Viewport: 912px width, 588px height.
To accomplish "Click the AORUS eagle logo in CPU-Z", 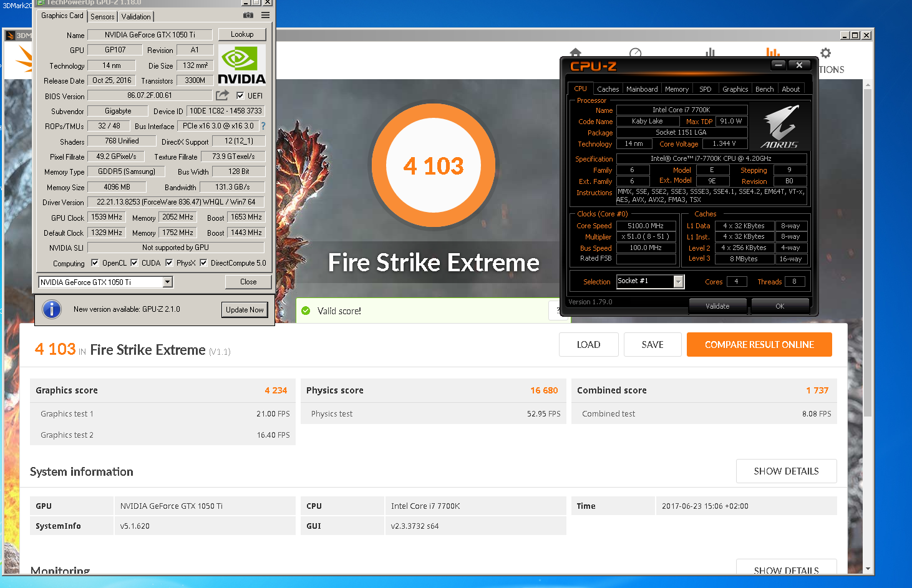I will (x=780, y=127).
